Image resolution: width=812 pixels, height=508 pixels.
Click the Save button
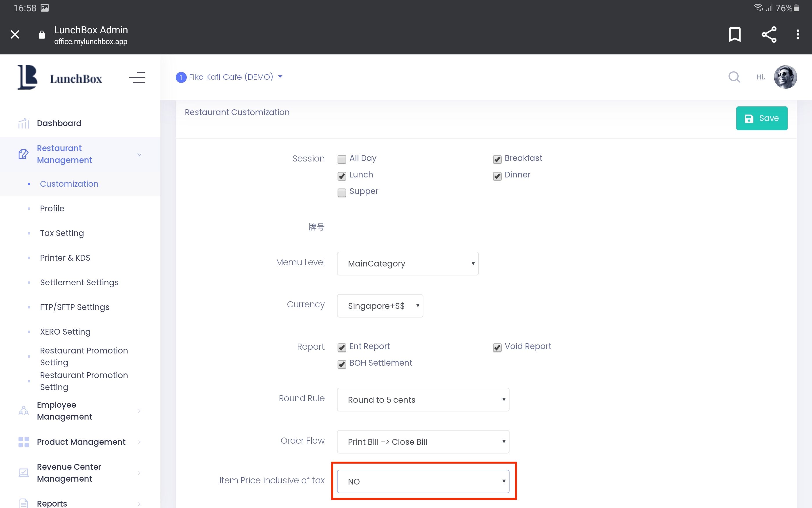761,118
